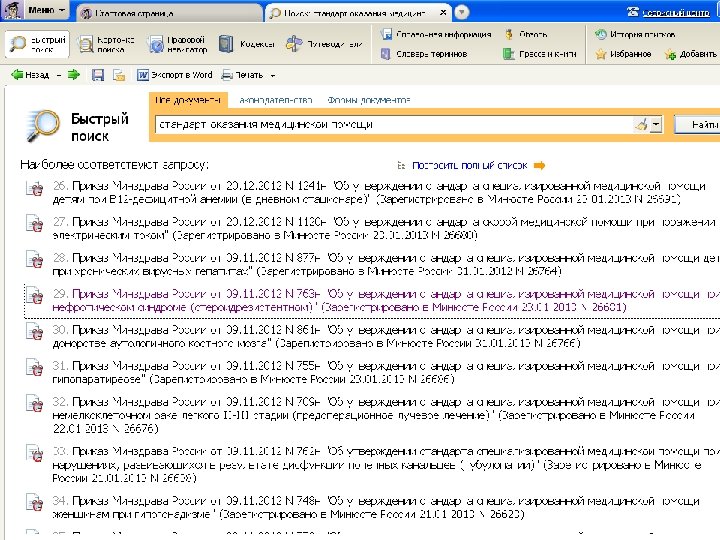The width and height of the screenshot is (720, 540).
Task: Click the document icon of result 30
Action: 34,332
